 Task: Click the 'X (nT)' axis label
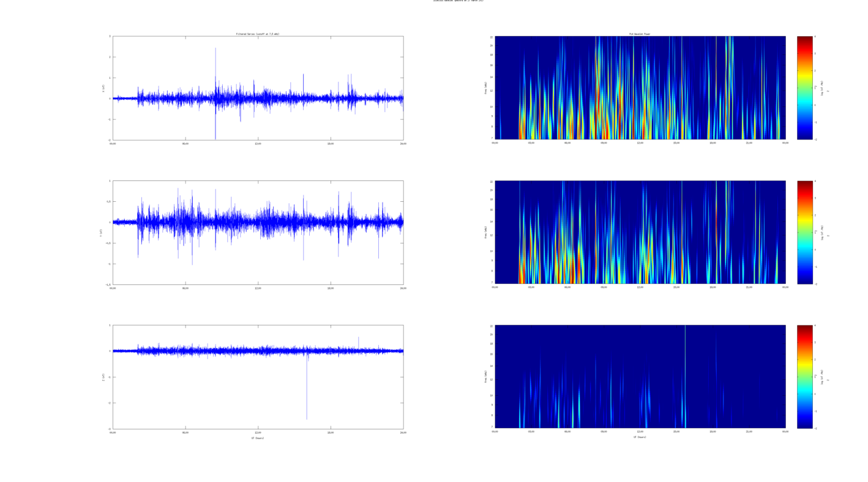(x=103, y=88)
